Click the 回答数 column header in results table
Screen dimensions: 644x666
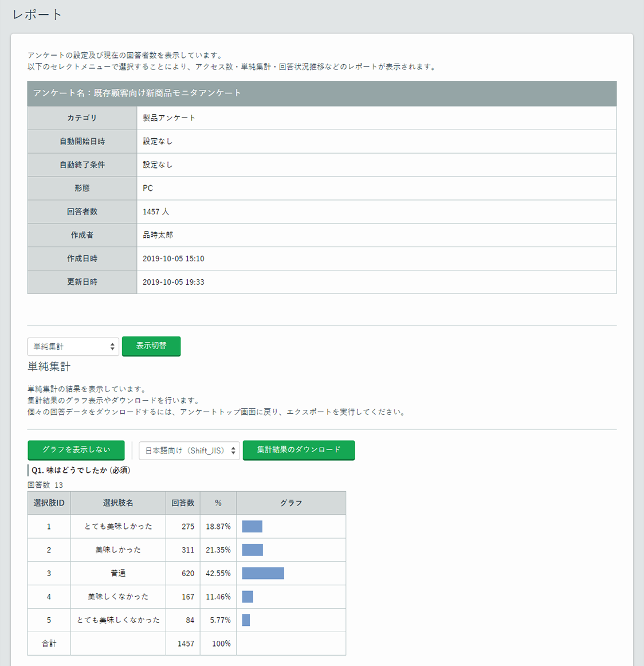(x=183, y=503)
